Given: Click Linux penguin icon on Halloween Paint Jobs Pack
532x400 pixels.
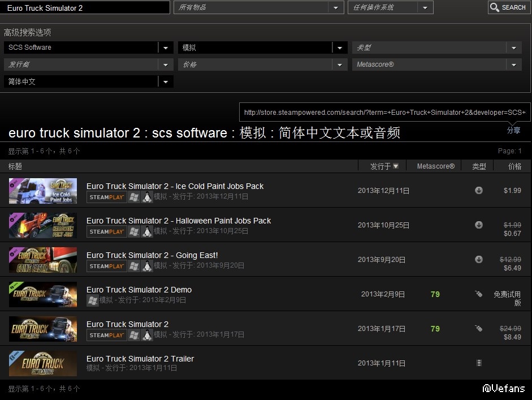Looking at the screenshot, I should (147, 231).
